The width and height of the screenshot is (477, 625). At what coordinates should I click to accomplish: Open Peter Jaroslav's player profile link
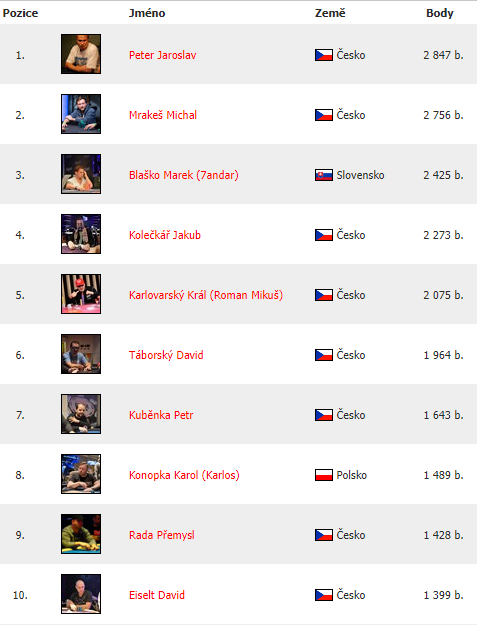click(x=163, y=55)
